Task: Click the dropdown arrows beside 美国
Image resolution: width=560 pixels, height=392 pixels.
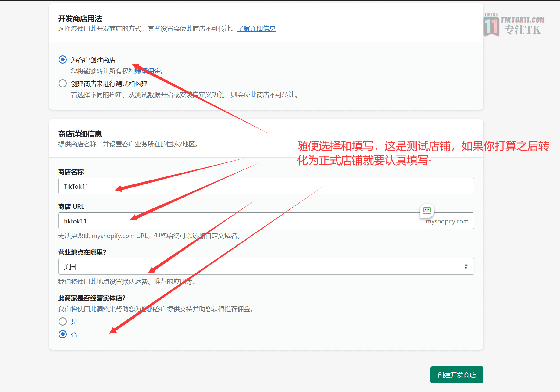Action: click(x=466, y=266)
